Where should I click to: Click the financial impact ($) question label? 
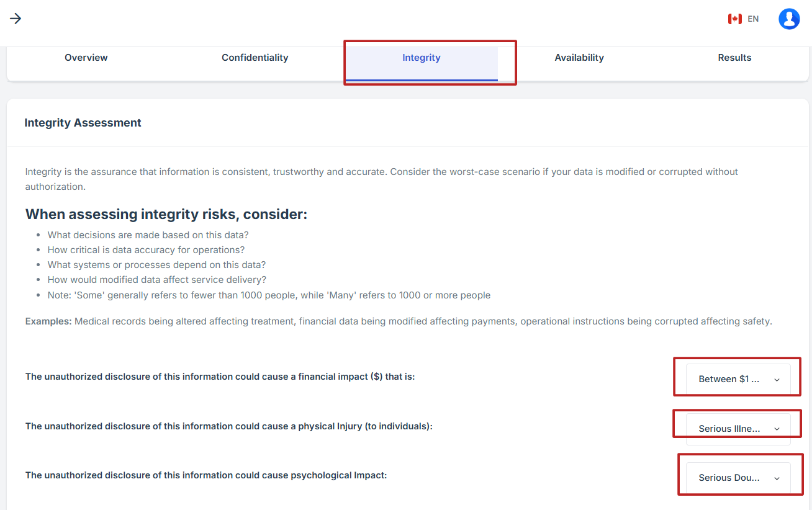220,377
